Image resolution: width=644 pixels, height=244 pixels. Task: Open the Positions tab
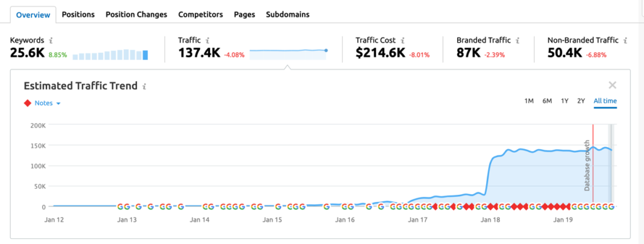coord(78,14)
